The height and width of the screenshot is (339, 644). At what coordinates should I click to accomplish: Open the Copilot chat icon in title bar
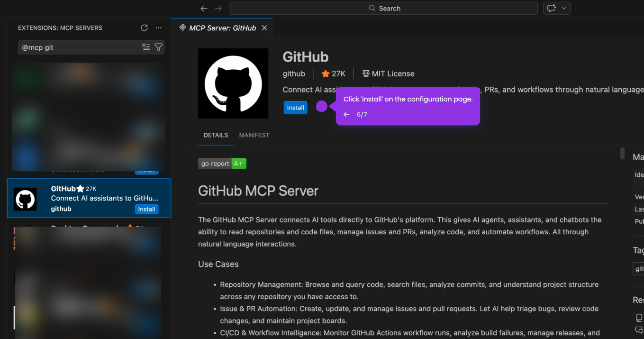coord(552,9)
